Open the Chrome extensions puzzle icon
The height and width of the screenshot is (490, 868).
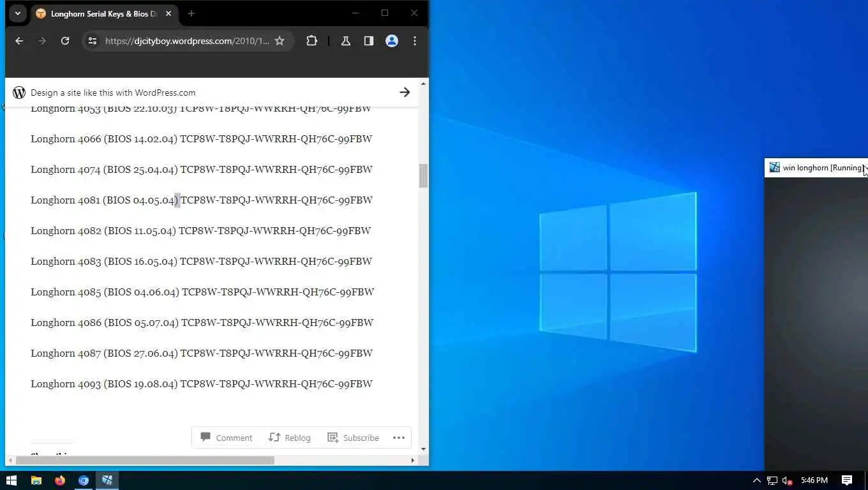pos(311,41)
